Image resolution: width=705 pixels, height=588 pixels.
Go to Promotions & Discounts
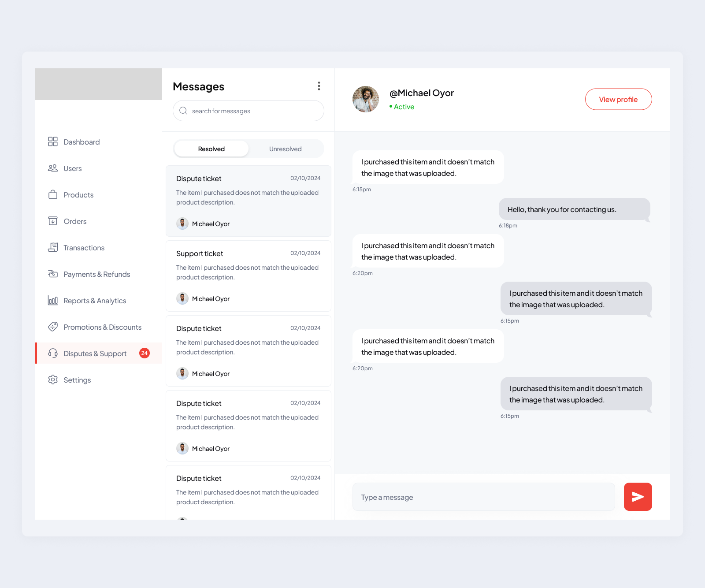pos(99,327)
